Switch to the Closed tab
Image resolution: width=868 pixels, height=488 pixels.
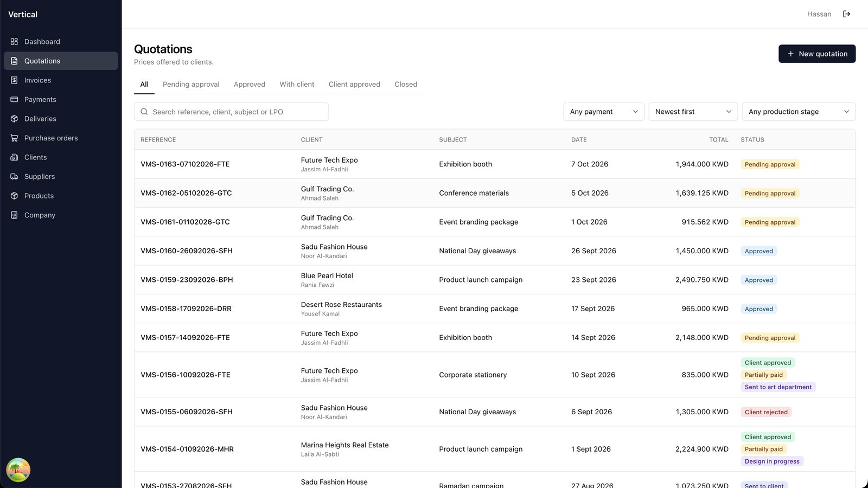406,85
